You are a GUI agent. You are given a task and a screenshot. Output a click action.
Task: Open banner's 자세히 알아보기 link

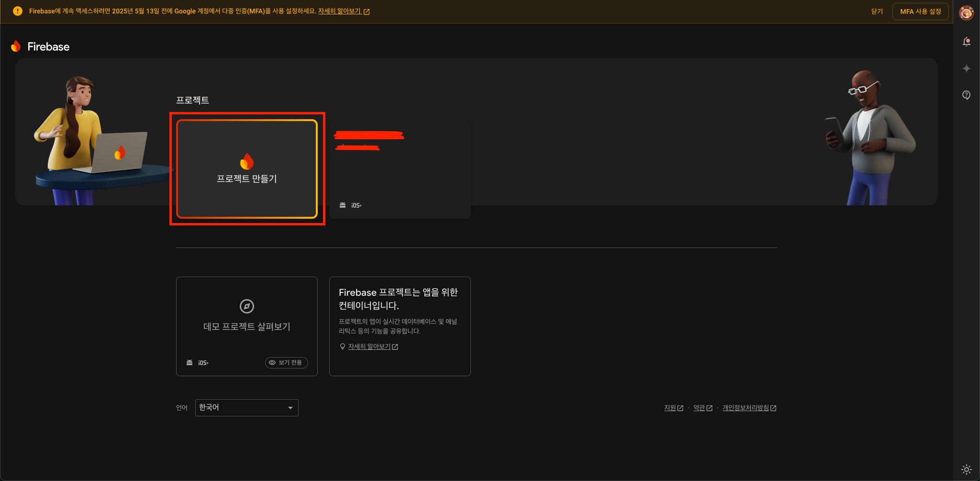coord(344,11)
